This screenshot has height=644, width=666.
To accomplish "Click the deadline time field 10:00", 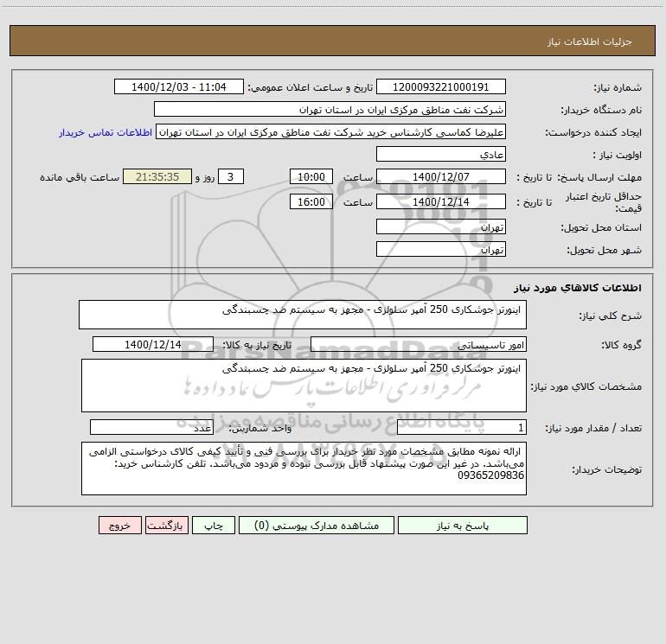I will 311,176.
